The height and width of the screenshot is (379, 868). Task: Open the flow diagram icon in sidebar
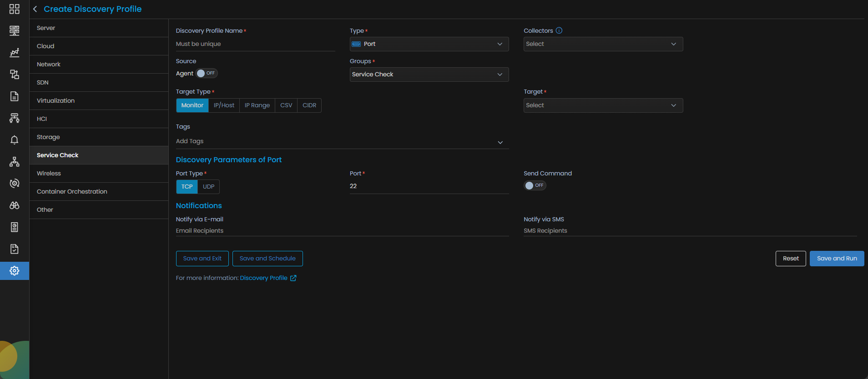tap(15, 75)
